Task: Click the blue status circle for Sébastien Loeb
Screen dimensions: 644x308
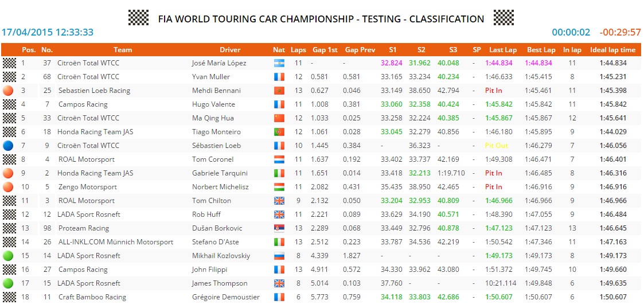Action: point(9,146)
